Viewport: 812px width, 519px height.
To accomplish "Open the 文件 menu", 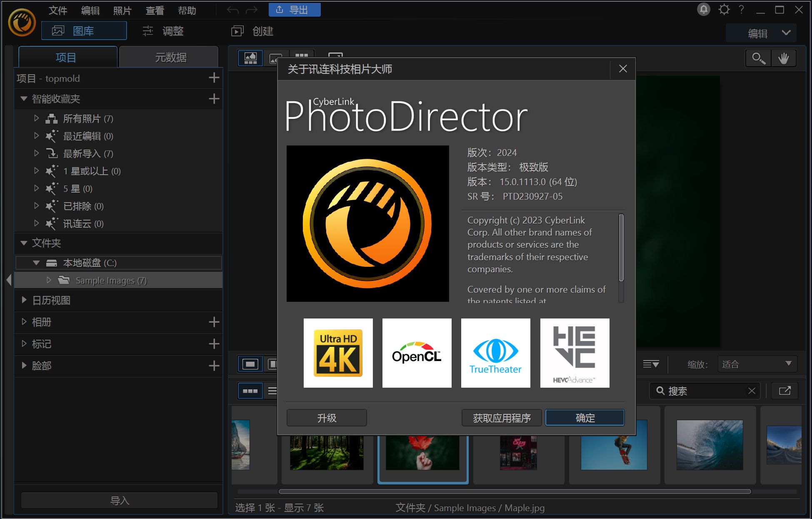I will click(57, 10).
